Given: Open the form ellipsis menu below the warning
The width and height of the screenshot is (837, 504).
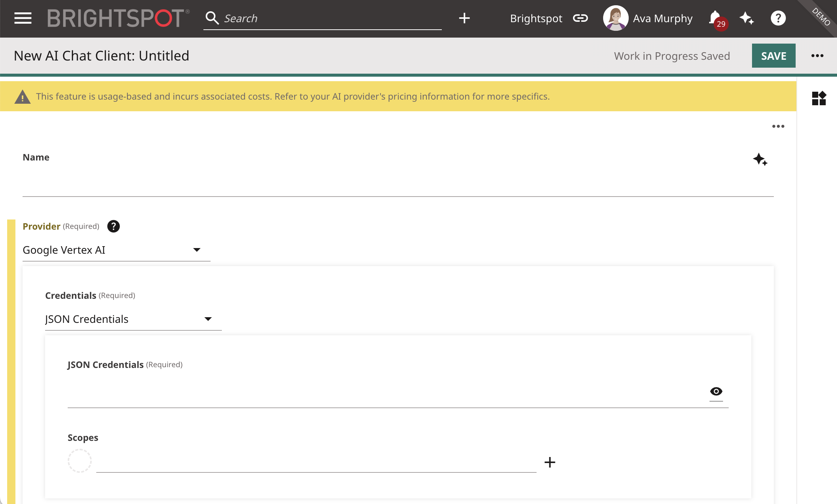Looking at the screenshot, I should (778, 126).
